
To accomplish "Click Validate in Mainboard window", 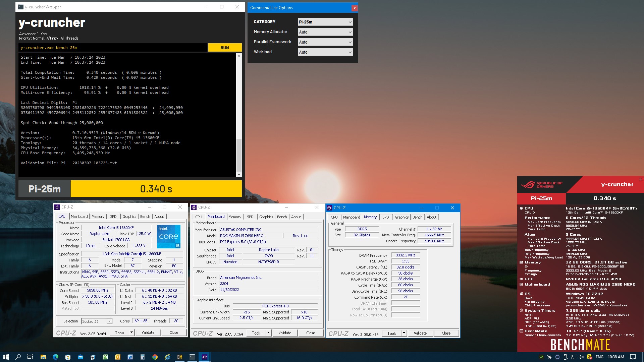I will pyautogui.click(x=285, y=333).
